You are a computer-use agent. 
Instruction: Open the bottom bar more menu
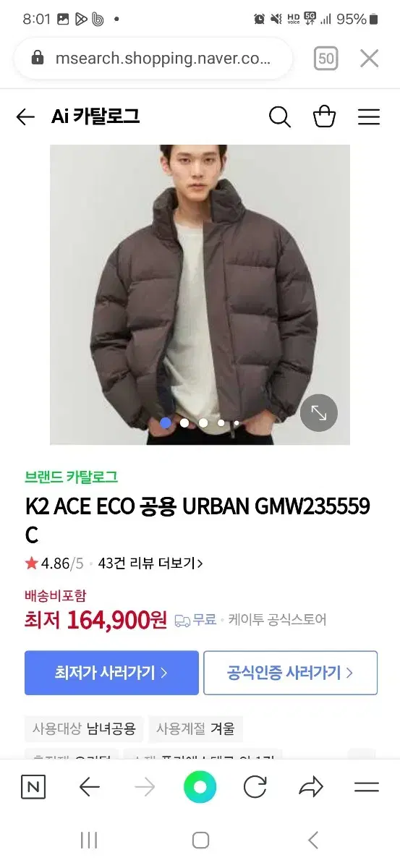[x=367, y=787]
